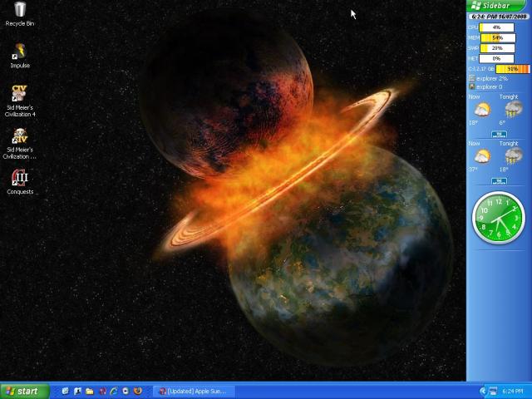Screen dimensions: 532x399
Task: Select the 'explorer 2%' process entry
Action: [x=489, y=78]
